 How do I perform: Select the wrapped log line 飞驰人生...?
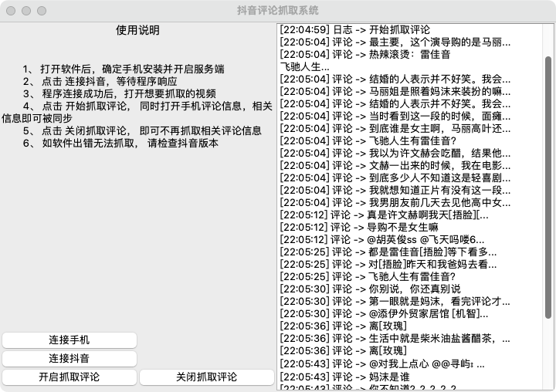click(304, 66)
